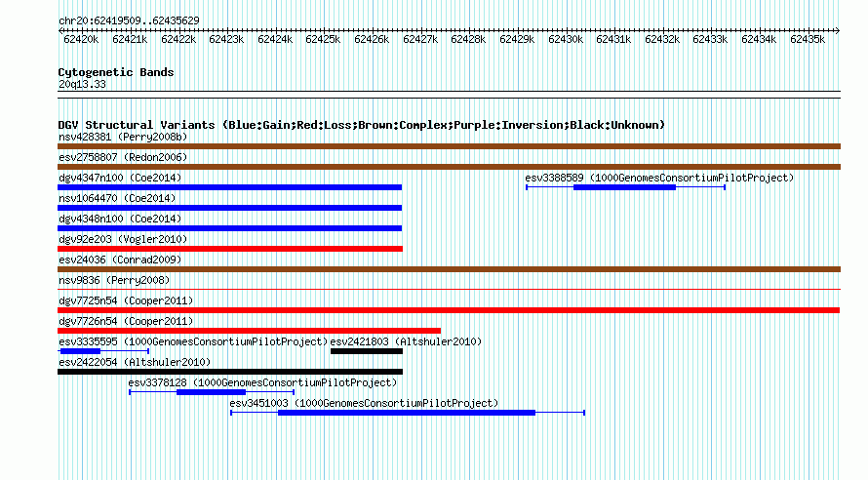
Task: Click the nsv9836 (Perry2008) label
Action: [x=114, y=280]
